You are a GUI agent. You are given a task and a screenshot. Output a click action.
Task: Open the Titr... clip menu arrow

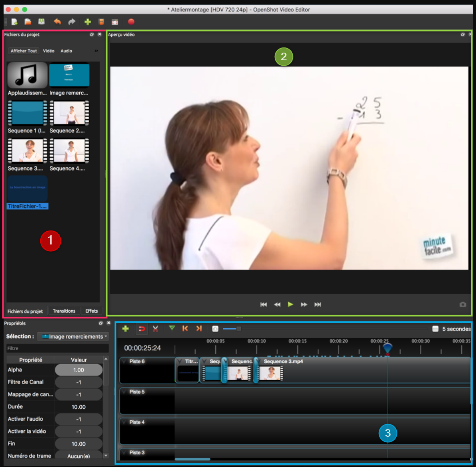point(179,361)
